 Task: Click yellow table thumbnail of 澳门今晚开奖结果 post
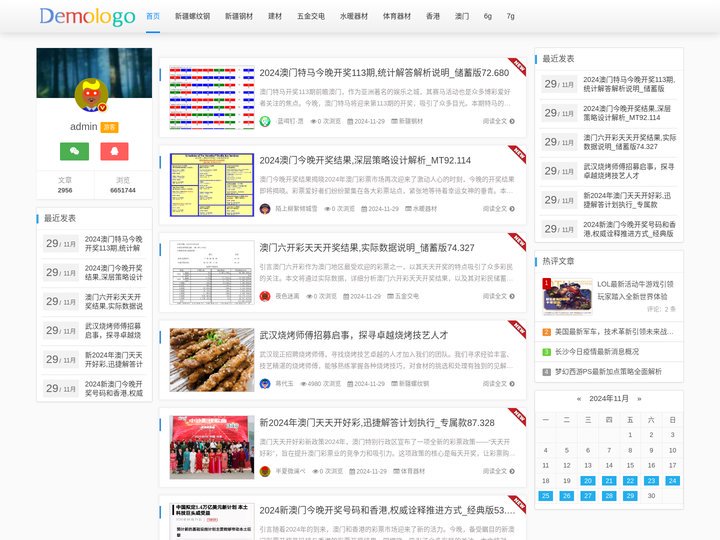[212, 185]
